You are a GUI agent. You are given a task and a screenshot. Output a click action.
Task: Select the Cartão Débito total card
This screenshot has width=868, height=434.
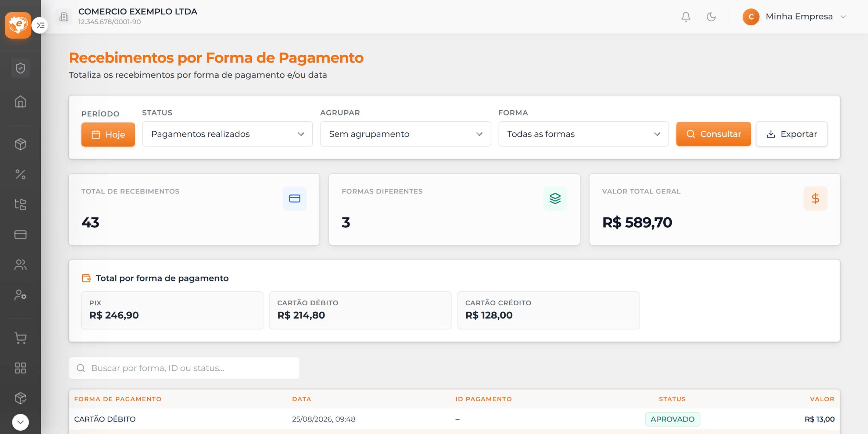click(360, 310)
